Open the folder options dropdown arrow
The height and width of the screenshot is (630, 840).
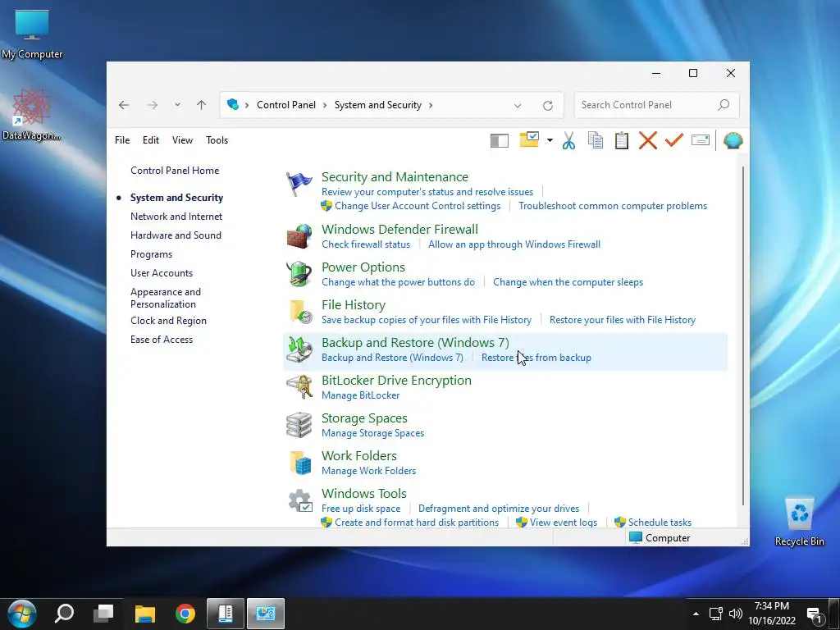click(550, 140)
